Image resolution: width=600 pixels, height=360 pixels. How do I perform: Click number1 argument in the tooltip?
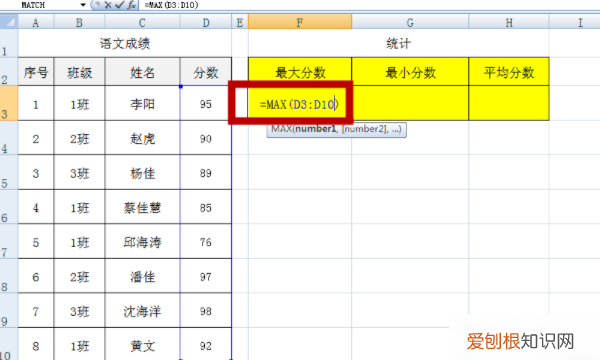click(x=316, y=129)
